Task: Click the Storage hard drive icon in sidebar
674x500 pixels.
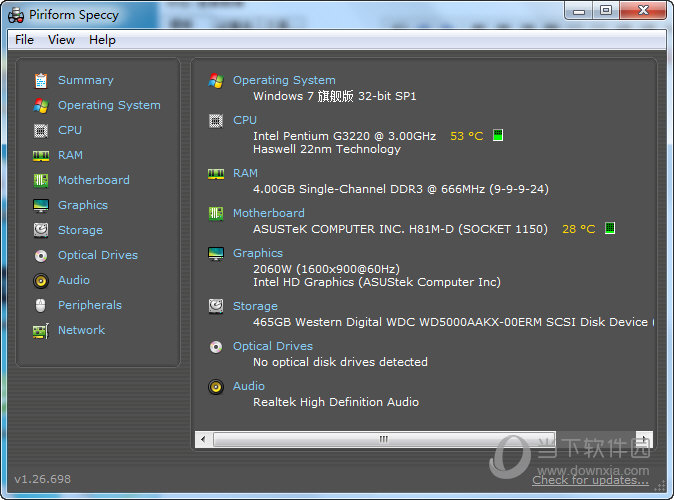Action: point(41,230)
